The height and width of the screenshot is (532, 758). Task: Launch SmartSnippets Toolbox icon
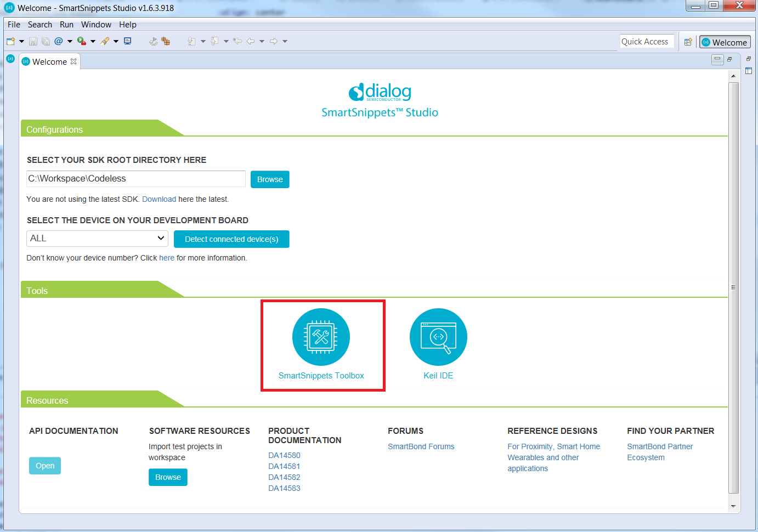[321, 337]
